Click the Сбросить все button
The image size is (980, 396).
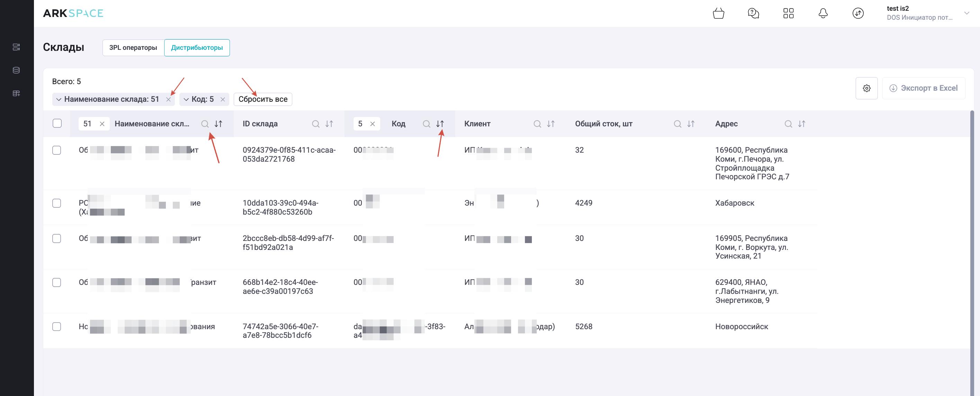262,99
